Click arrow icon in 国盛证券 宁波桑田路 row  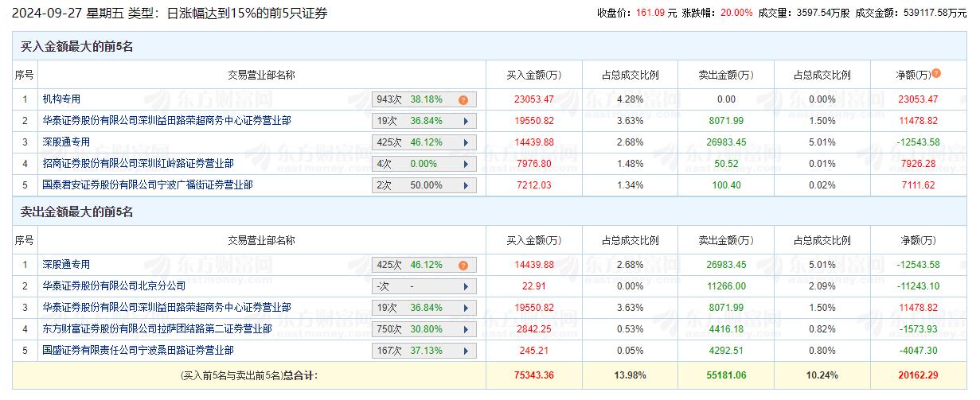pyautogui.click(x=465, y=351)
